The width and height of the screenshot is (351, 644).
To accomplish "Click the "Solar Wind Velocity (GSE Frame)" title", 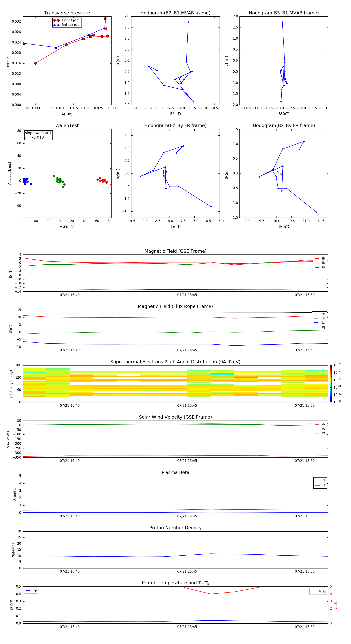I will pyautogui.click(x=175, y=417).
